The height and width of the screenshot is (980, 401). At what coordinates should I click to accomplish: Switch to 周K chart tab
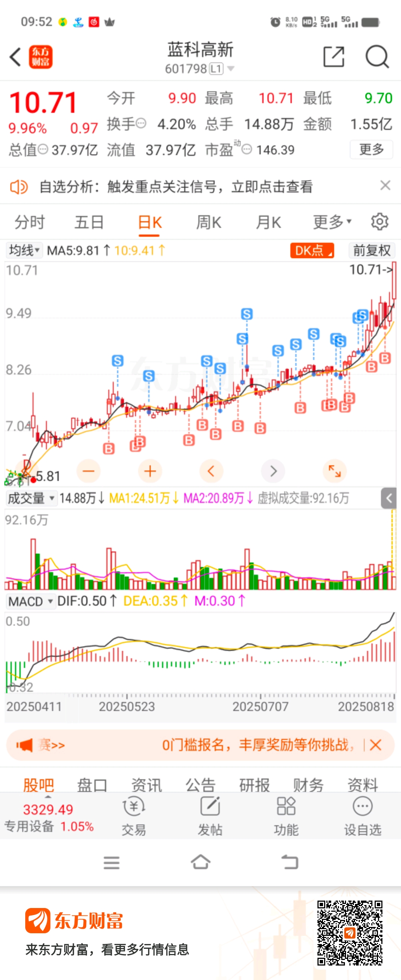point(209,222)
